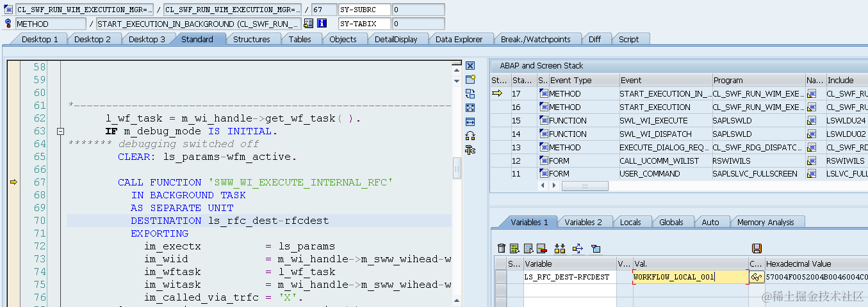This screenshot has height=307, width=868.
Task: Click navigate icon in USER_COMMAND stack row
Action: (812, 174)
